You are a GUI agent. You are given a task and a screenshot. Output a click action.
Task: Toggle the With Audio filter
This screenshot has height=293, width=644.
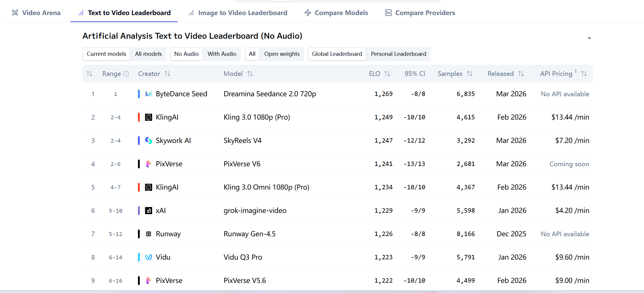(222, 54)
